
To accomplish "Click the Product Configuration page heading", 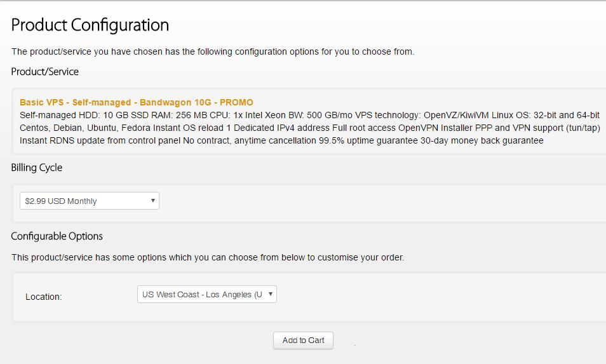I will [x=90, y=25].
